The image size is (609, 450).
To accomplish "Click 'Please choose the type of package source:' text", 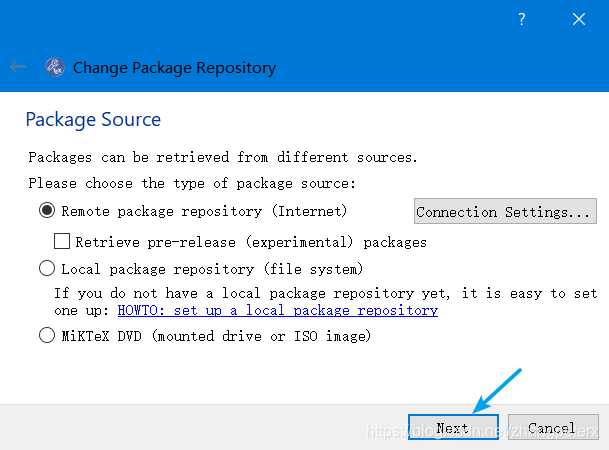I will [192, 183].
